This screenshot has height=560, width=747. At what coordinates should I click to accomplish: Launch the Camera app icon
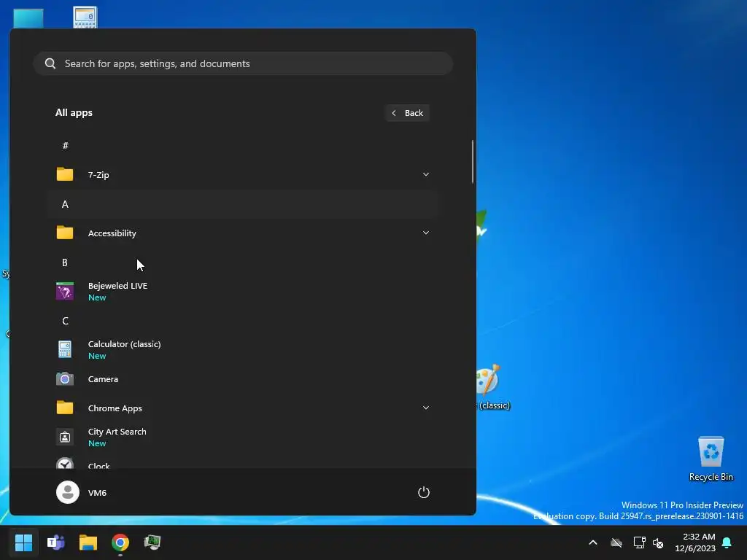tap(65, 379)
